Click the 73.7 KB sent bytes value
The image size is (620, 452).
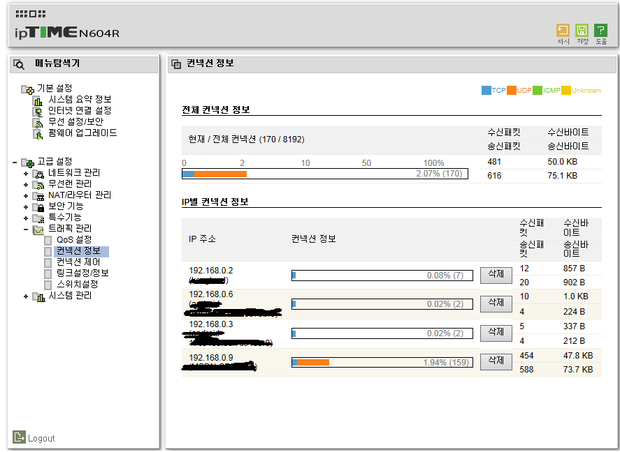pos(578,370)
